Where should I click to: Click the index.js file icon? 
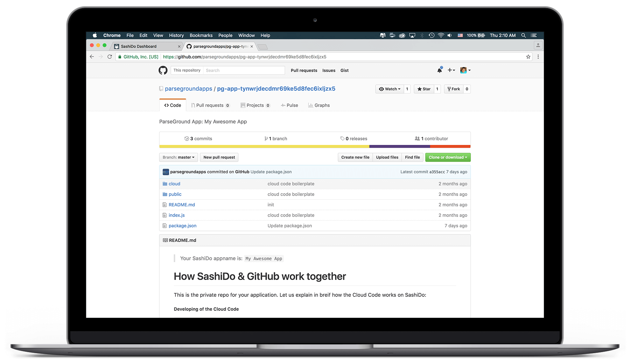click(164, 215)
